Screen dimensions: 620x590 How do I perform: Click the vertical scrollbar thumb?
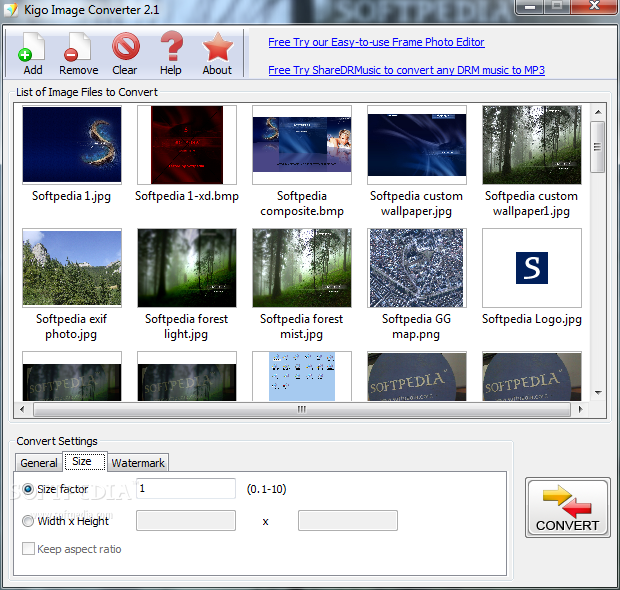tap(598, 147)
